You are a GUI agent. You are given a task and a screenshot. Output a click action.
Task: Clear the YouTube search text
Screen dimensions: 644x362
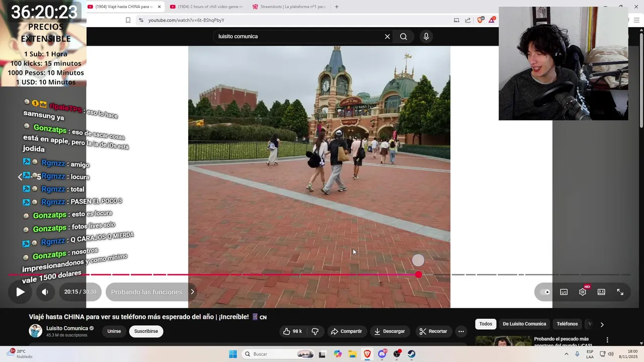387,36
